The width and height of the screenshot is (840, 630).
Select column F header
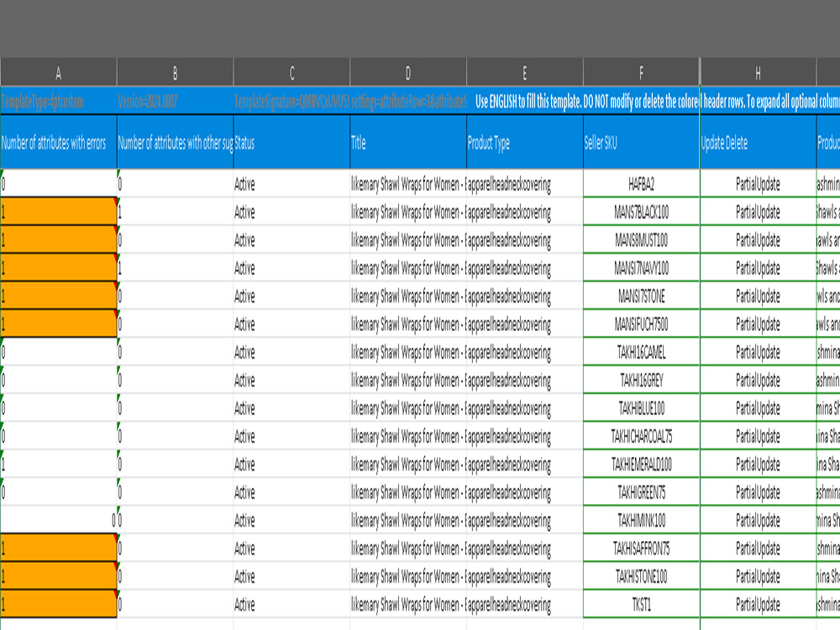click(x=641, y=72)
